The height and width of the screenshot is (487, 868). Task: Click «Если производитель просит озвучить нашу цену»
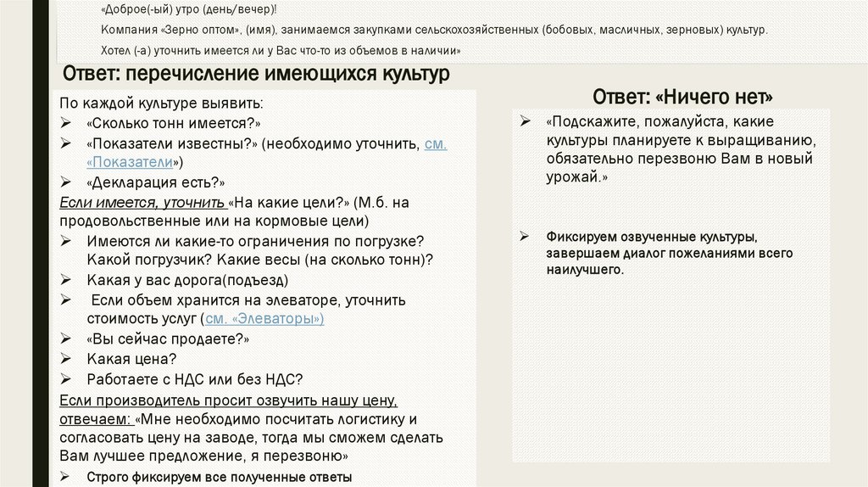point(228,400)
